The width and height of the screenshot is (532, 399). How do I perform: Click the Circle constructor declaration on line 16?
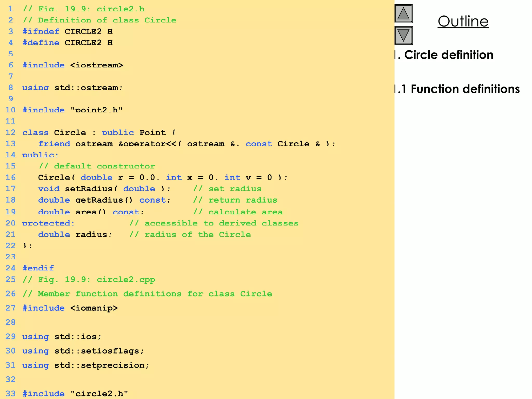click(x=163, y=177)
